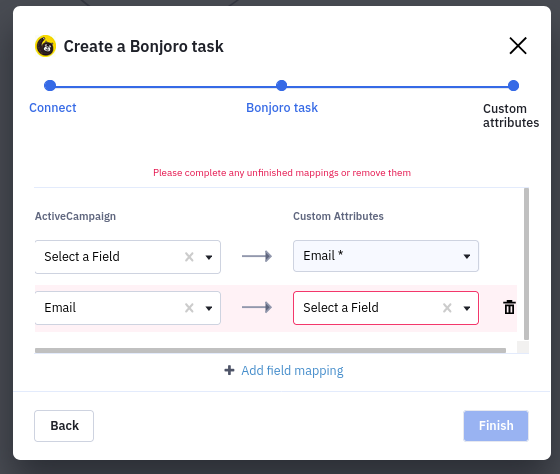
Task: Click the Create a Bonjoro task title
Action: point(144,46)
